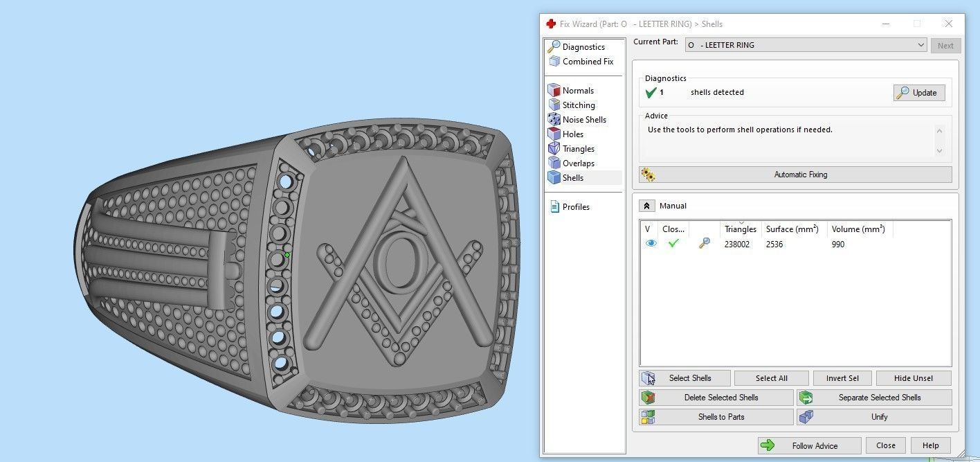Open Profiles page
980x462 pixels.
point(576,206)
